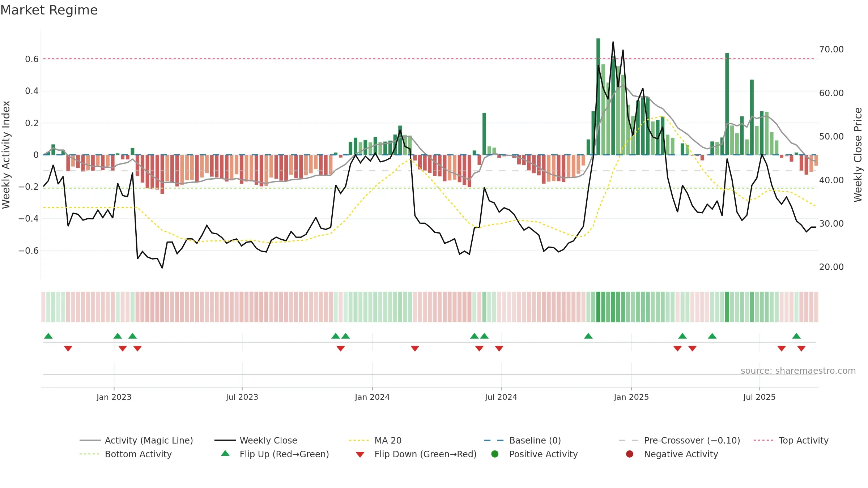This screenshot has width=868, height=488.
Task: Click the Jul 2023 axis label
Action: (x=242, y=397)
